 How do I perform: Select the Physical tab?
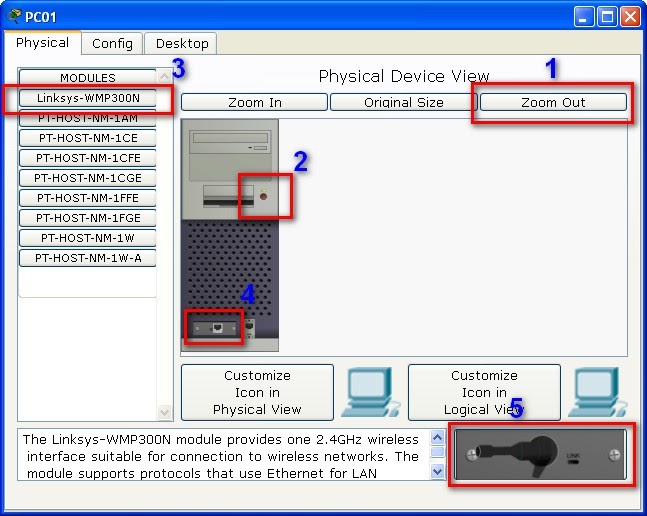(x=42, y=42)
